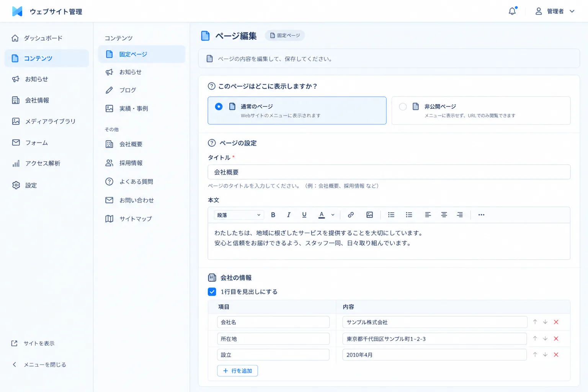Viewport: 588px width, 392px height.
Task: Move the 会社名 row down
Action: [x=545, y=322]
